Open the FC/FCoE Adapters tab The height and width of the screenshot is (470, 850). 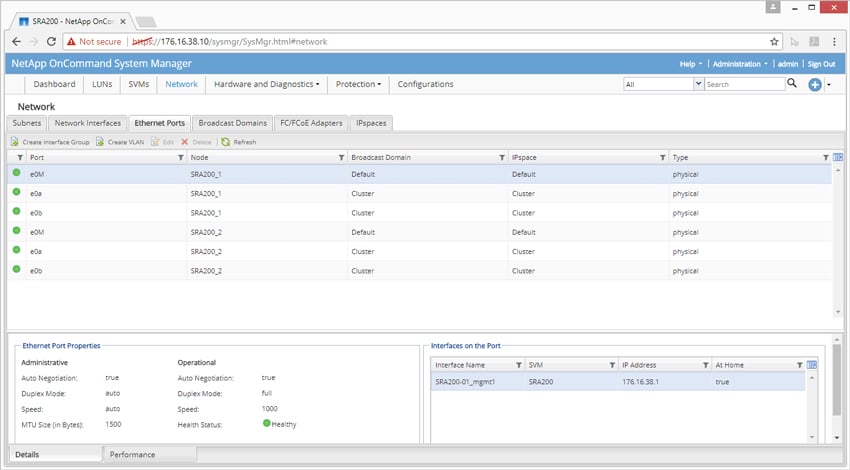[311, 123]
